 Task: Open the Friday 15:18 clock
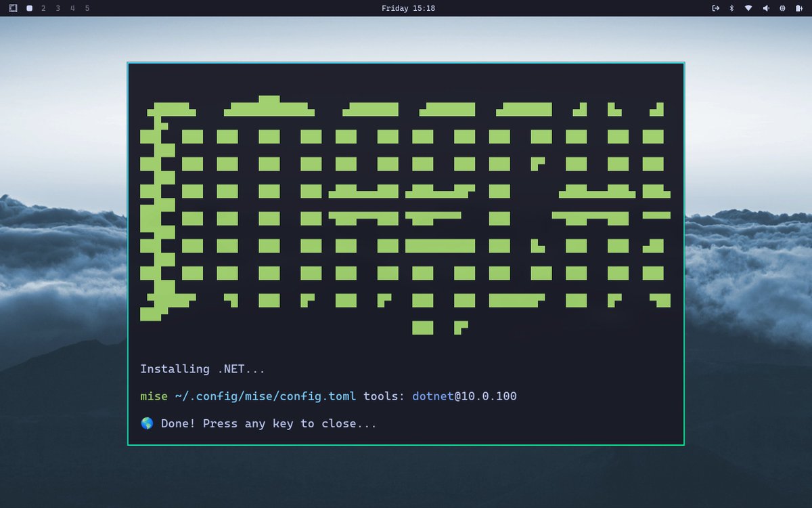[x=408, y=8]
